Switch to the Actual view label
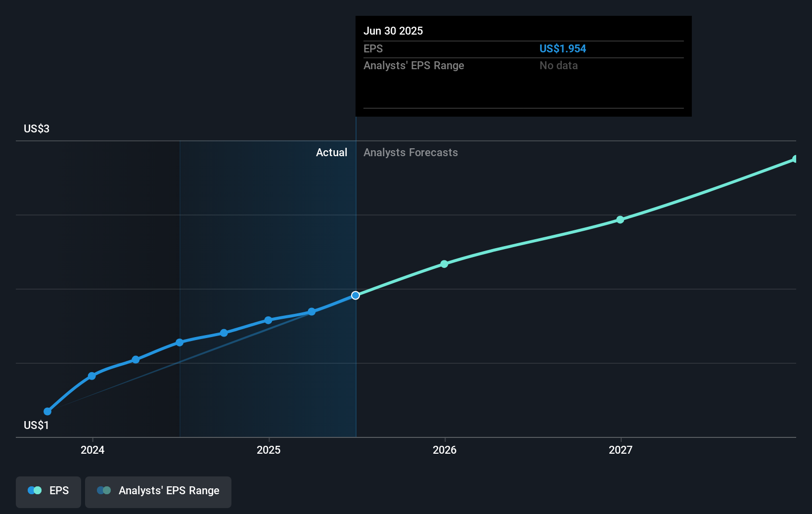This screenshot has height=514, width=812. pyautogui.click(x=331, y=152)
